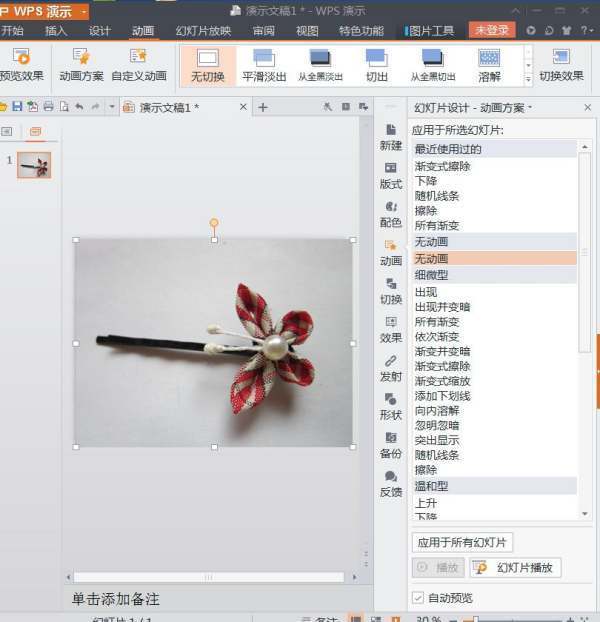Image resolution: width=600 pixels, height=622 pixels.
Task: Click the image rotation handle
Action: point(214,223)
